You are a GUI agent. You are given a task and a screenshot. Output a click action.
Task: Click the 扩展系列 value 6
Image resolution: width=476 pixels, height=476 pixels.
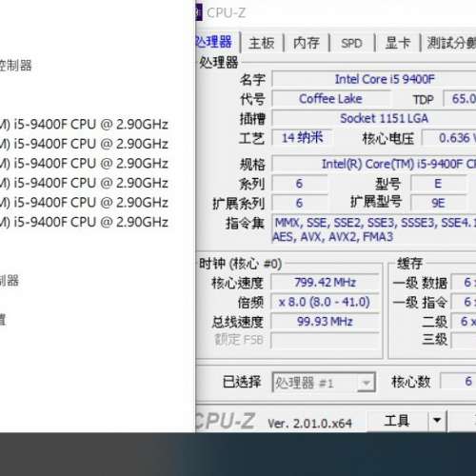299,203
